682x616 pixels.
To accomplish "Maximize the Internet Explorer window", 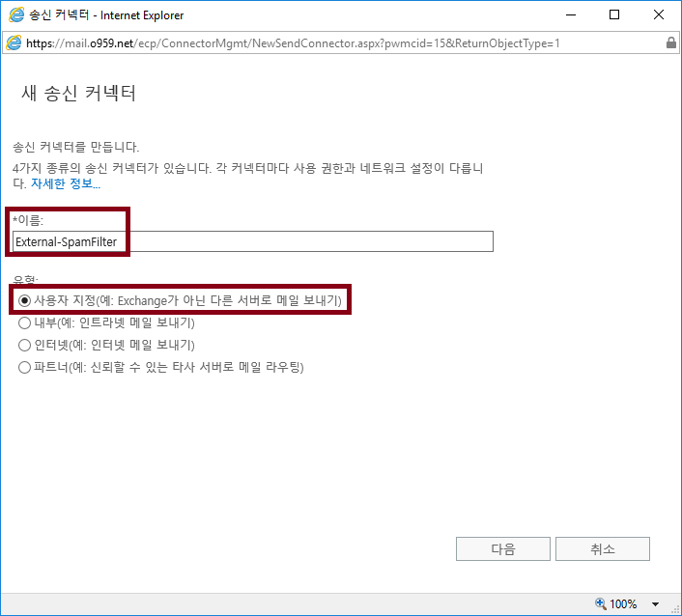I will [614, 14].
